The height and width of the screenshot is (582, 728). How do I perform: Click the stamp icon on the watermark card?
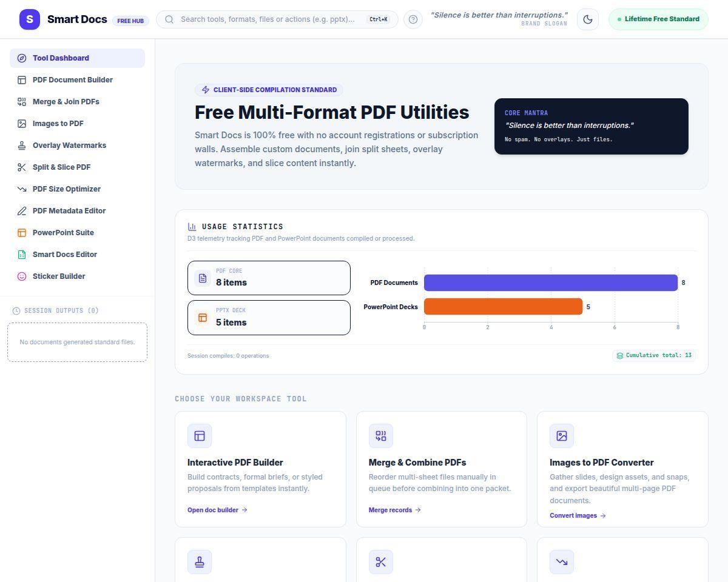pyautogui.click(x=200, y=562)
